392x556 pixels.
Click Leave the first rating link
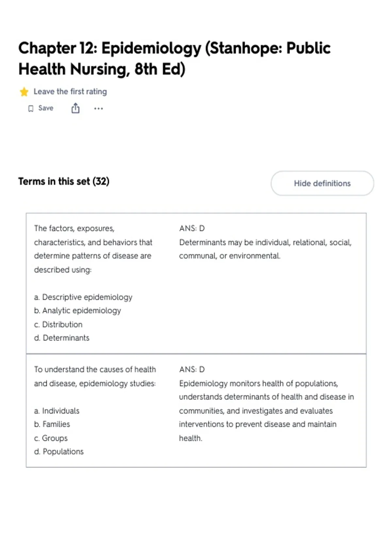70,92
